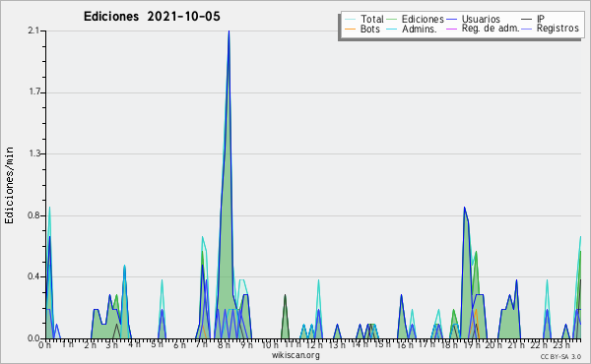Click the tallest peak at 2.1 editions
Image resolution: width=591 pixels, height=364 pixels.
(x=229, y=32)
